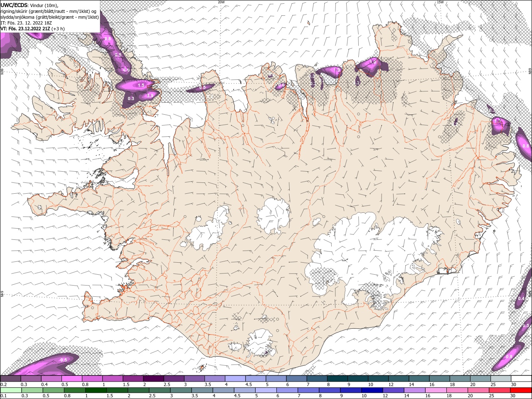Click the lightest green swatch starting at 0.1 in bottom legend row

(x=11, y=390)
